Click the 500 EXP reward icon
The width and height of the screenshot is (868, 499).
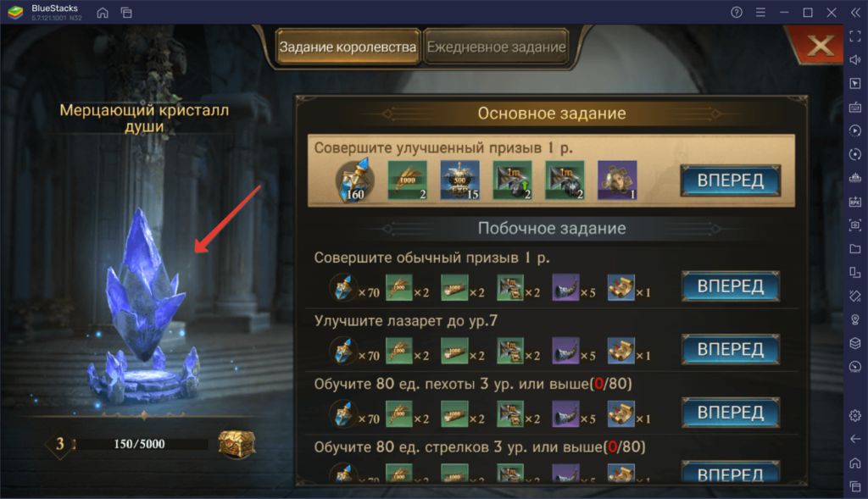(x=459, y=180)
